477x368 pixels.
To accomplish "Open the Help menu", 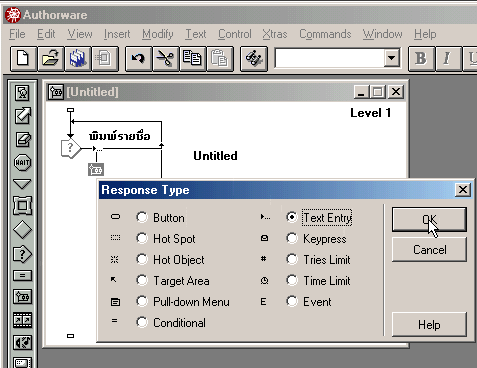I will point(425,34).
